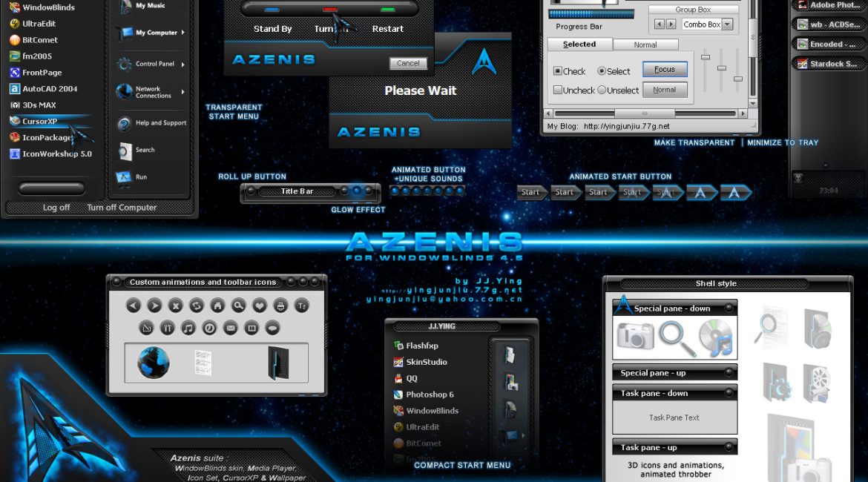868x482 pixels.
Task: Switch to the Selected tab
Action: pyautogui.click(x=579, y=44)
